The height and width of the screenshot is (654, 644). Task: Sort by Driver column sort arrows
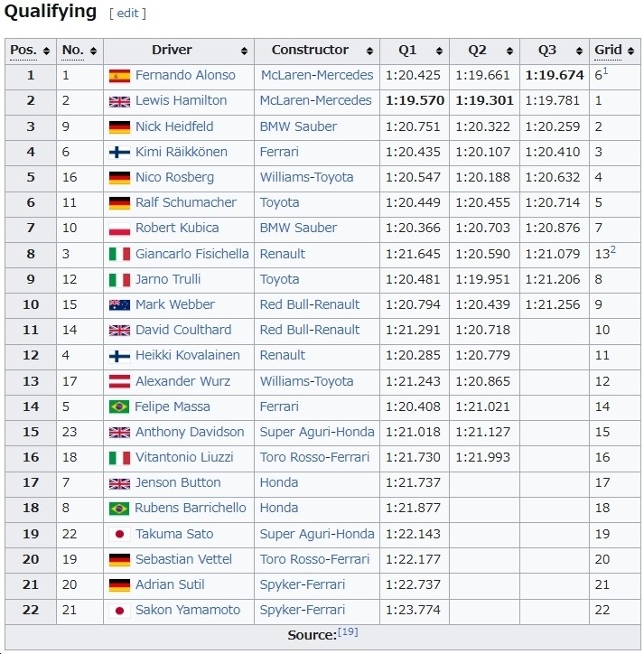(x=244, y=51)
